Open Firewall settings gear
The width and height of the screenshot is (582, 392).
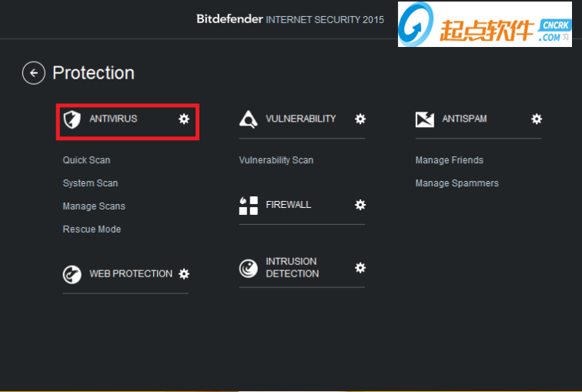360,205
